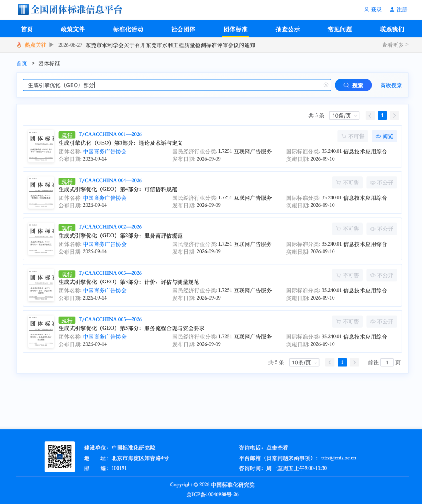
Task: Click 不公开 button for the 002—2026 standard
Action: 382,229
